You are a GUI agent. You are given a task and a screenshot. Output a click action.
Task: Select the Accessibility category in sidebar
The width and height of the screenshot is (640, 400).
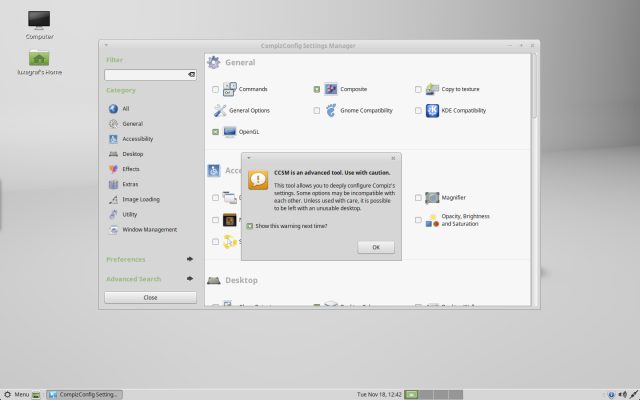138,139
